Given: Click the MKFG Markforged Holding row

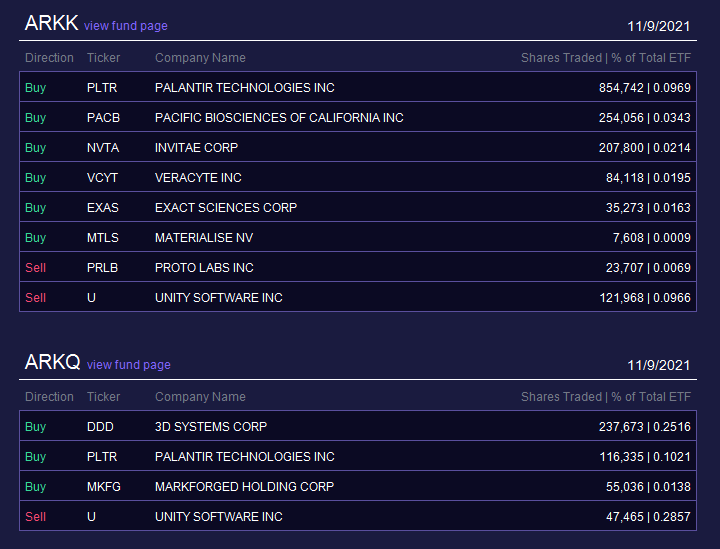Looking at the screenshot, I should pyautogui.click(x=358, y=486).
